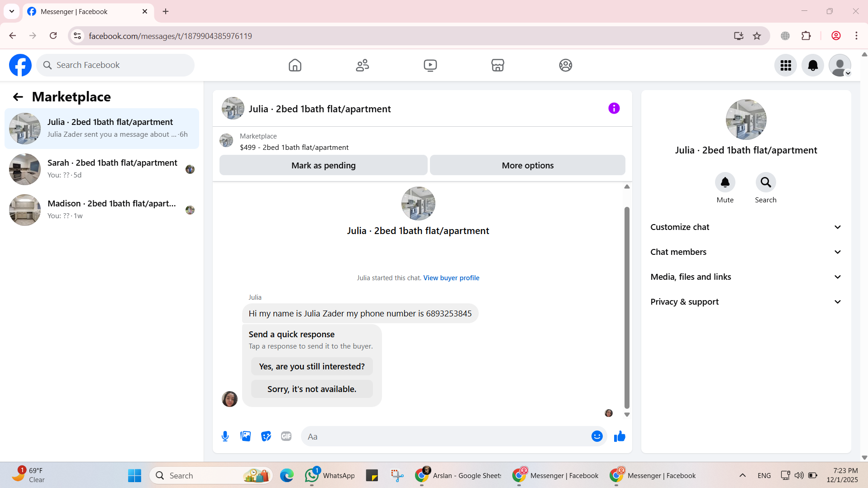The width and height of the screenshot is (868, 488).
Task: Switch to Arslan Google Sheets window
Action: [x=458, y=475]
